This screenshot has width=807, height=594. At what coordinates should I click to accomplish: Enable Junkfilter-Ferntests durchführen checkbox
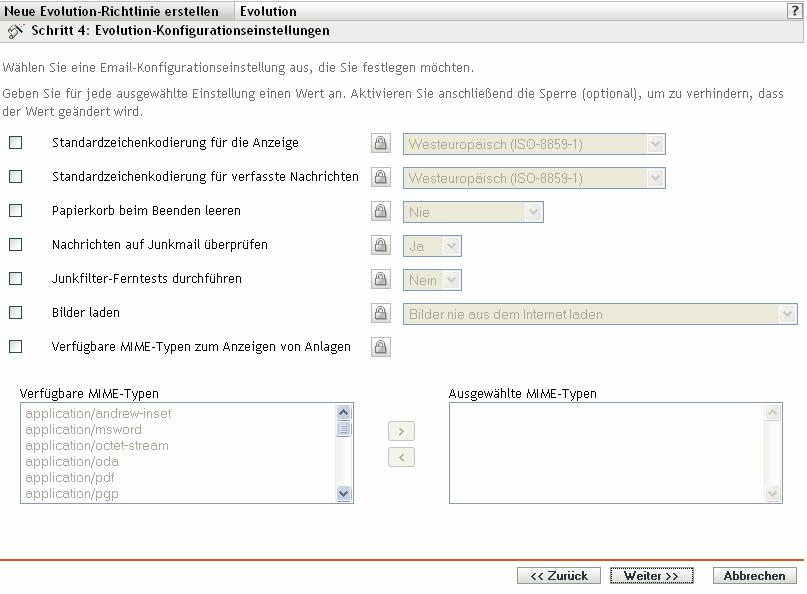click(15, 278)
